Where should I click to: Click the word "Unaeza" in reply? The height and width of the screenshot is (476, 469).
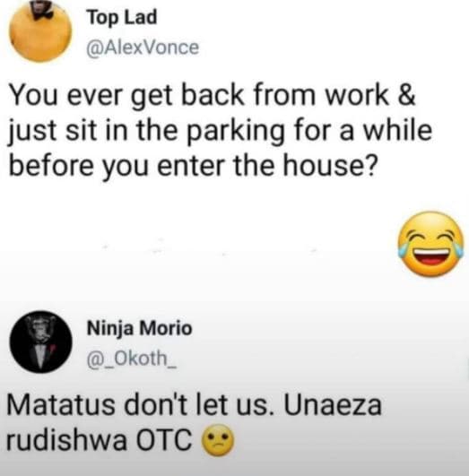pyautogui.click(x=333, y=405)
